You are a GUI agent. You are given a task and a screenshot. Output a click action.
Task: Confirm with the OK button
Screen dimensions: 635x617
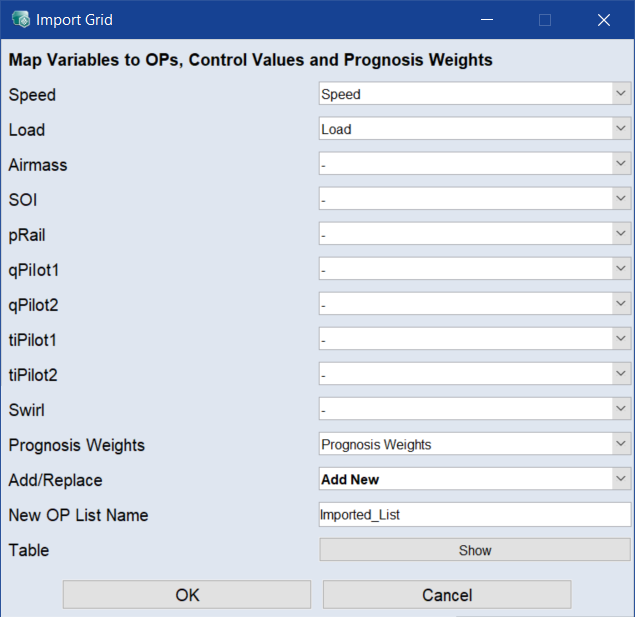click(x=187, y=595)
